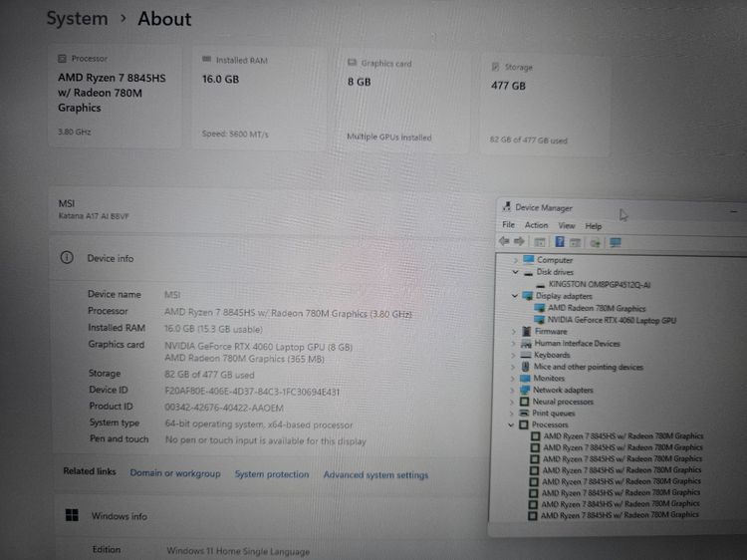The width and height of the screenshot is (747, 560).
Task: Expand Mice and other pointing devices
Action: (x=513, y=367)
